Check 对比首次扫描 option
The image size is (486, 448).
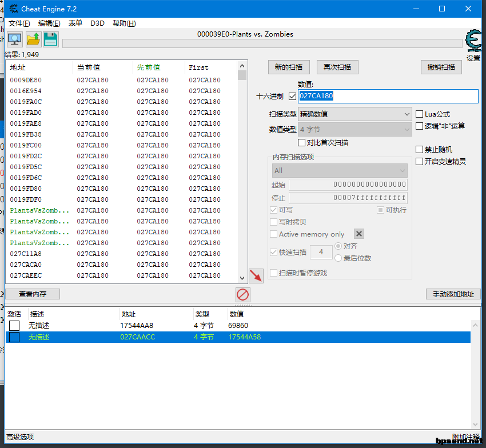click(301, 142)
